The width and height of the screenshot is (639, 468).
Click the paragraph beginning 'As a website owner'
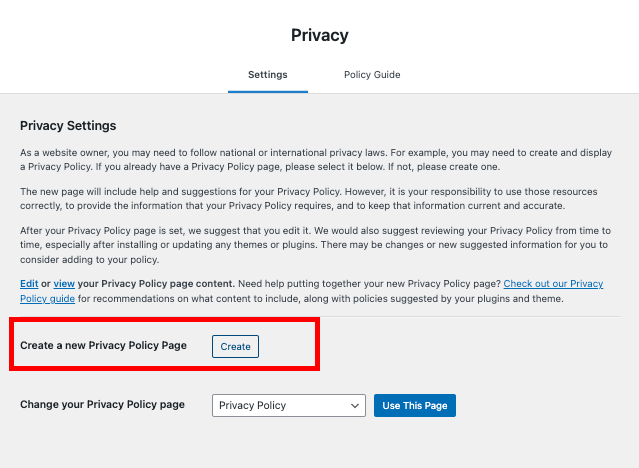(x=316, y=160)
